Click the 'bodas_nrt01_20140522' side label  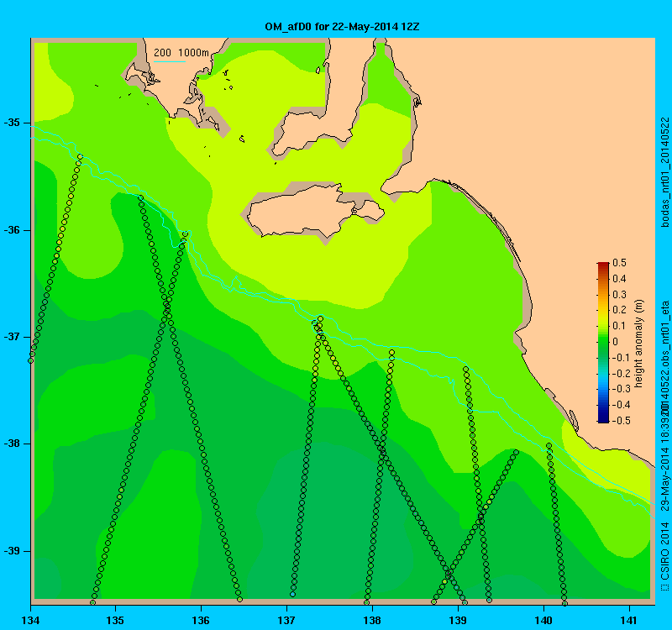click(x=664, y=172)
